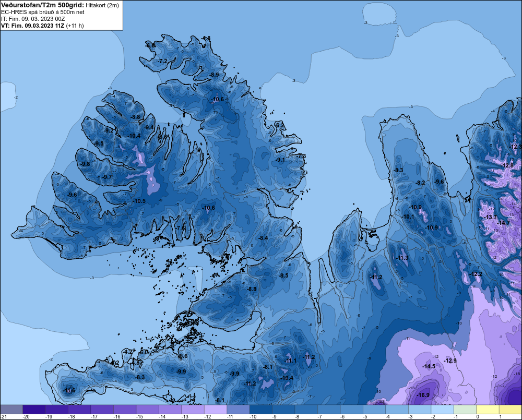Click the map temperature label '-11.1'

(x=290, y=361)
